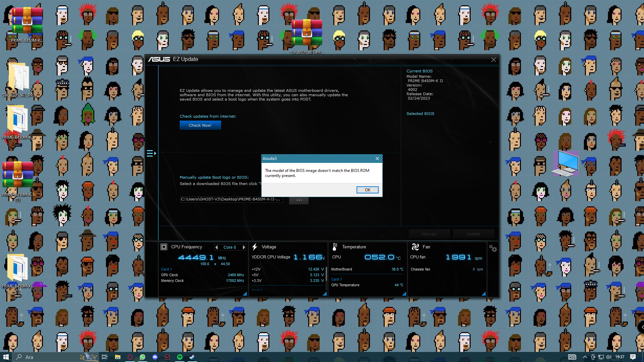The width and height of the screenshot is (644, 362).
Task: Select the next CPU core arrow
Action: 244,247
